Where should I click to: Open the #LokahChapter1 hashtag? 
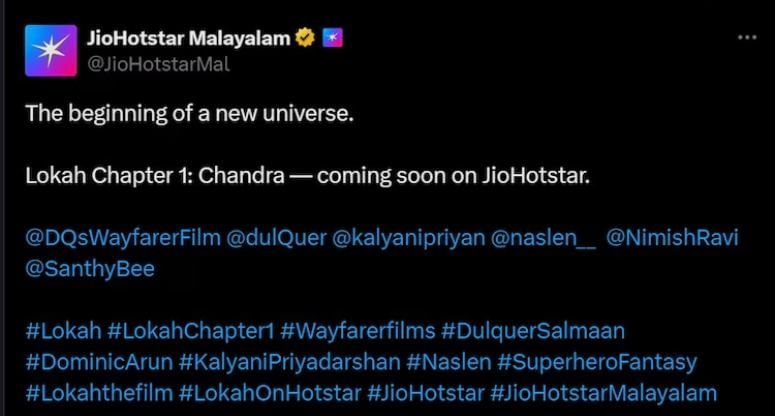click(190, 331)
